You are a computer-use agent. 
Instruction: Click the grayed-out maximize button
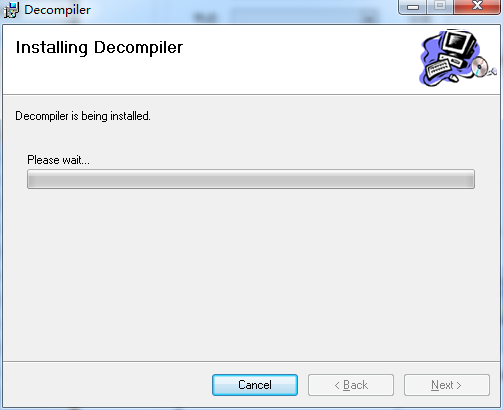(x=440, y=7)
